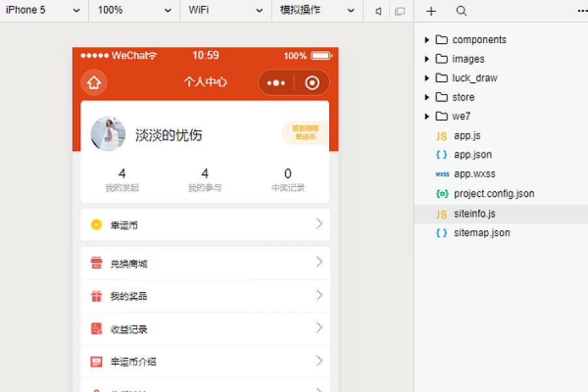Click the chevron on the 幸运币 row

[x=319, y=223]
